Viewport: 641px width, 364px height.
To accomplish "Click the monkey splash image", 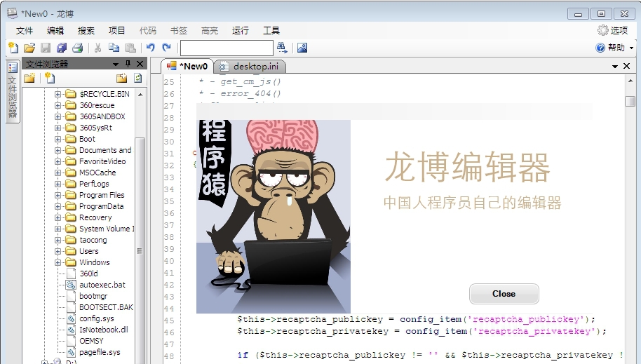I will (273, 217).
